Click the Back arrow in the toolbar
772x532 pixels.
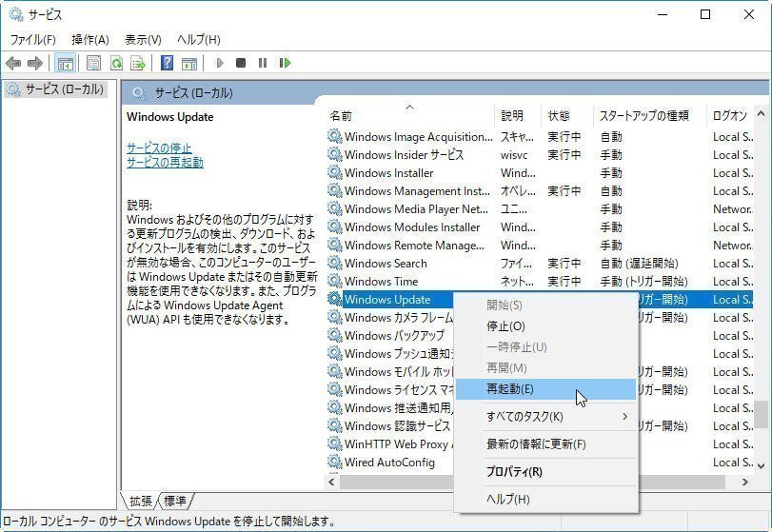click(x=13, y=63)
